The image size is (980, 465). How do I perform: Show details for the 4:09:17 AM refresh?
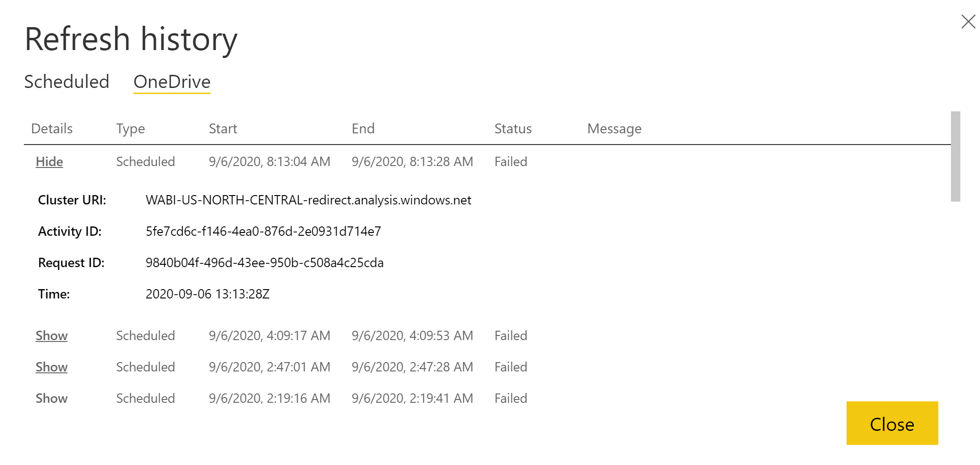click(52, 336)
